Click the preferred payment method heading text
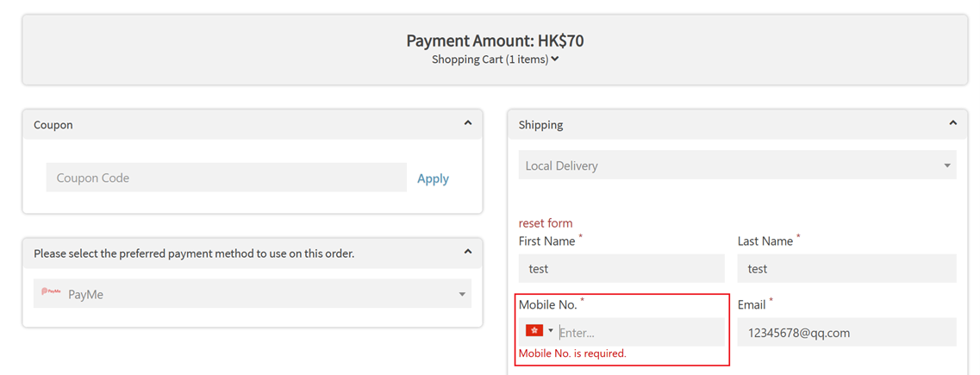The height and width of the screenshot is (375, 980). point(194,253)
